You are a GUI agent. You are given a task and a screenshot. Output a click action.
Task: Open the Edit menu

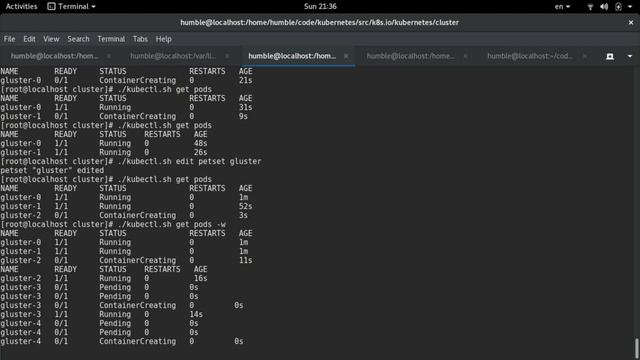[x=29, y=39]
